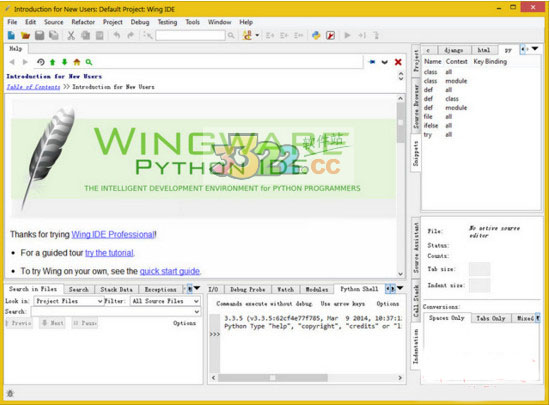The height and width of the screenshot is (405, 550).
Task: Click the Help scroll down arrow
Action: click(401, 274)
